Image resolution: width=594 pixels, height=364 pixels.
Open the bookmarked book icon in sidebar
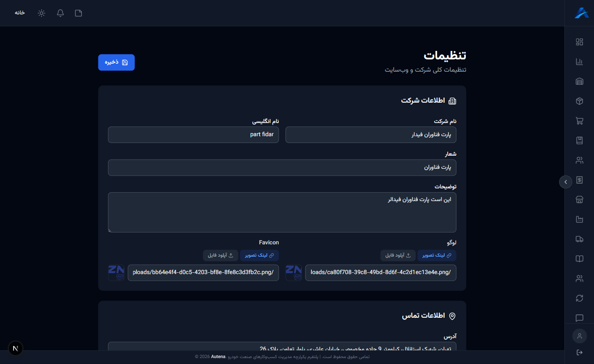579,140
